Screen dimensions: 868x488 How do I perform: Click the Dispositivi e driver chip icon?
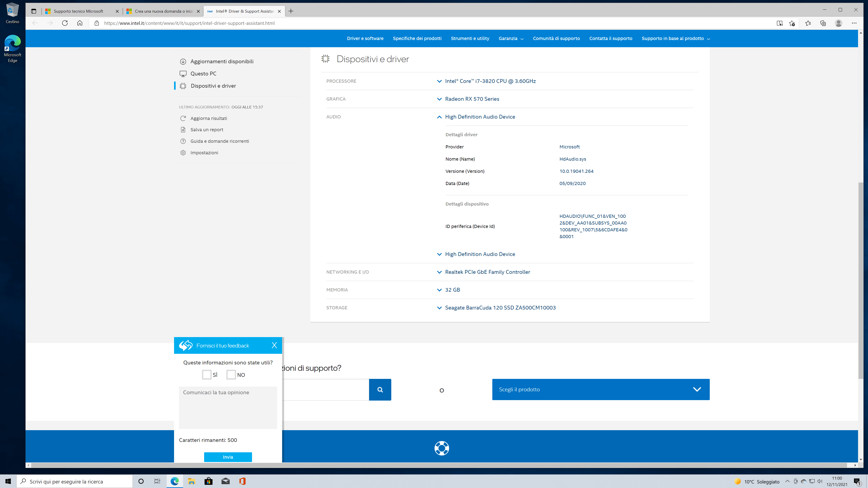[x=183, y=86]
